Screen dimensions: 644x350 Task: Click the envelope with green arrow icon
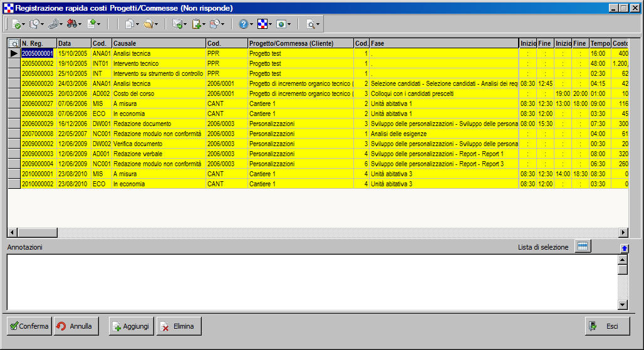pyautogui.click(x=177, y=24)
